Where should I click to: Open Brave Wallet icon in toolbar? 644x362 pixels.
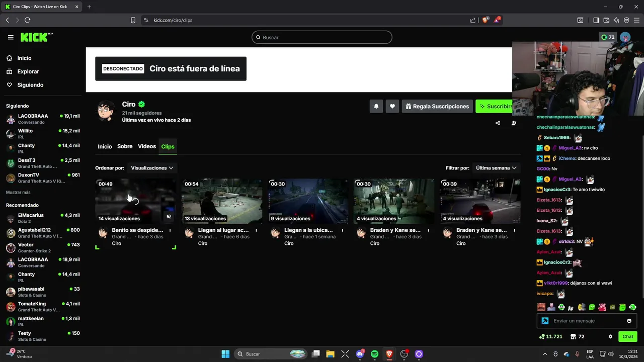point(606,20)
